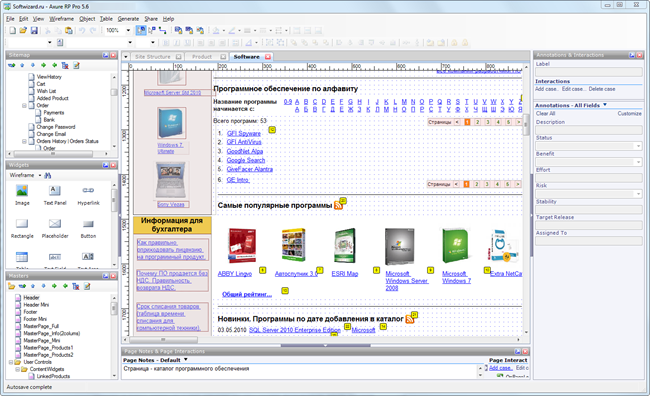
Task: Click the RSS icon near 'Новинки' heading
Action: pyautogui.click(x=410, y=319)
